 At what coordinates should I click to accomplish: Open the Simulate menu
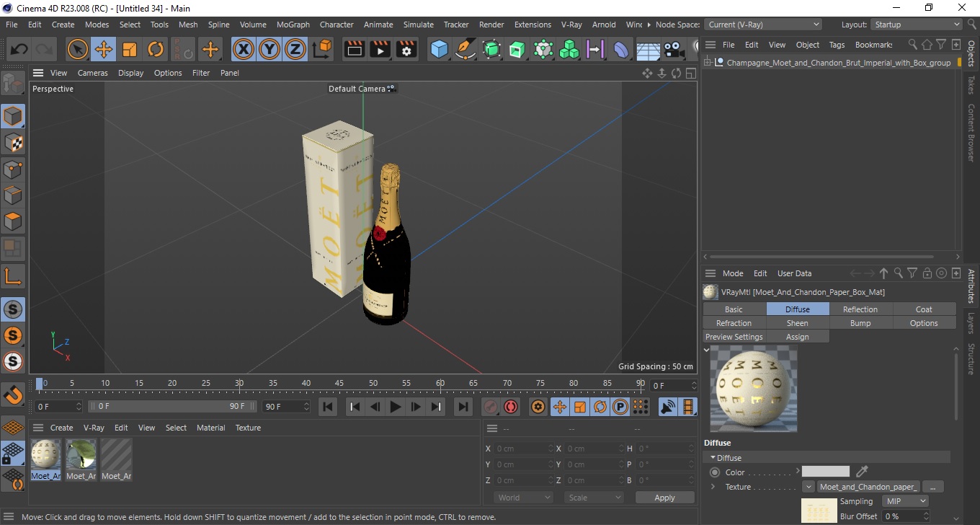[x=418, y=25]
